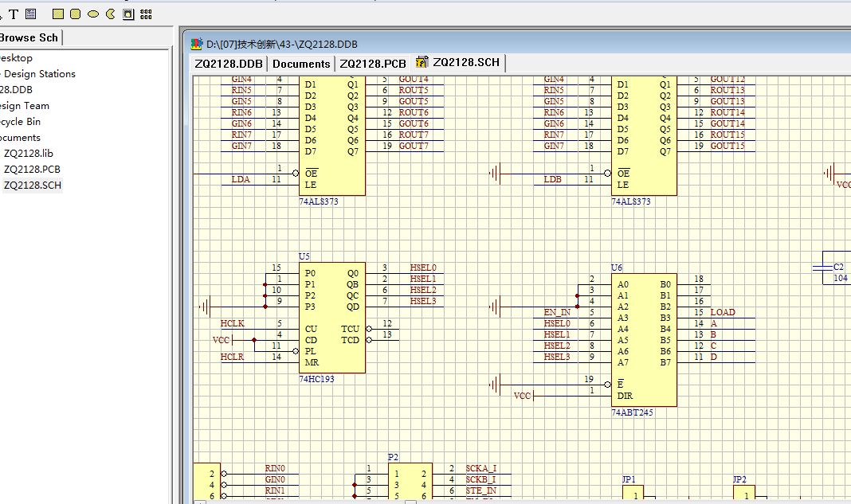This screenshot has width=851, height=504.
Task: Select the ROUT13 net label
Action: 727,90
